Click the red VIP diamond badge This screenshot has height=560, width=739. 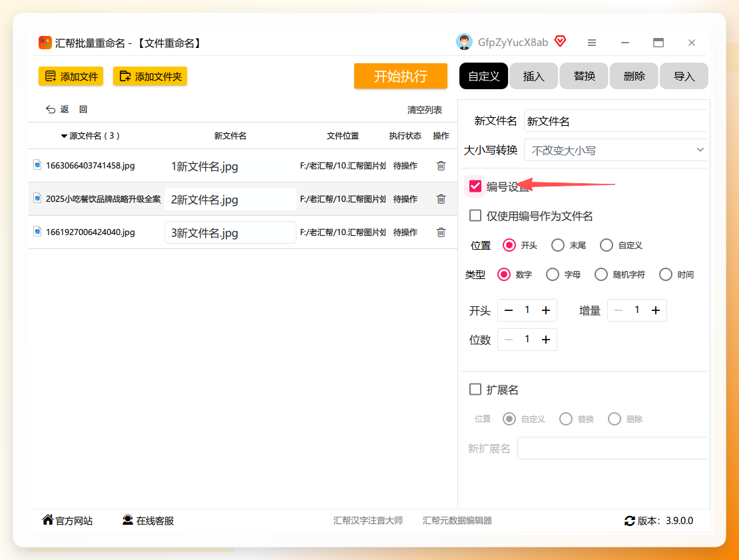560,41
